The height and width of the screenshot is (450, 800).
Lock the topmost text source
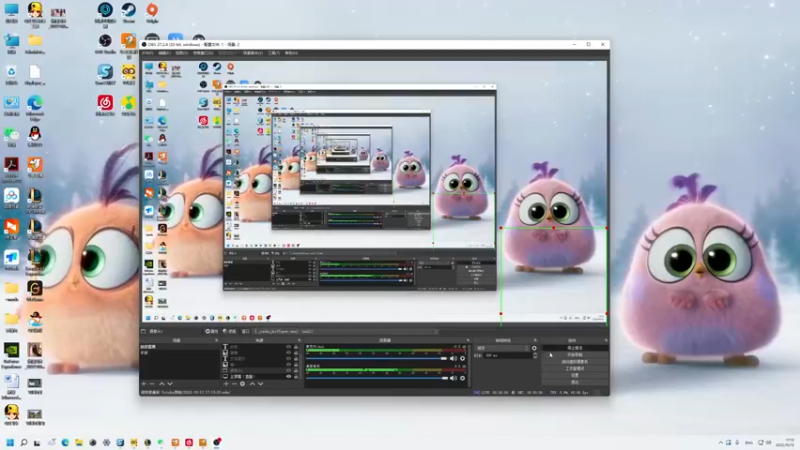pos(296,346)
